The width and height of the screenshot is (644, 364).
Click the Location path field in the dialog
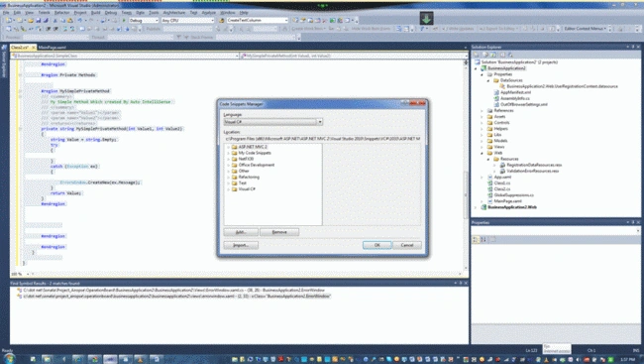pos(322,139)
